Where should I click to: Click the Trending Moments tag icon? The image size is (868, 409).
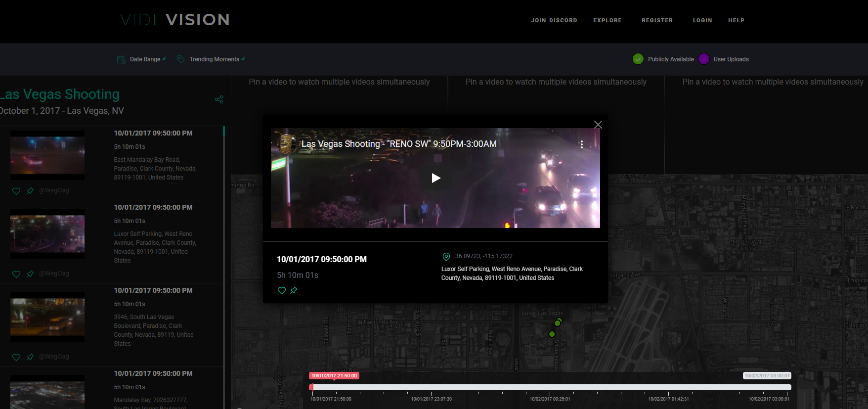click(181, 59)
